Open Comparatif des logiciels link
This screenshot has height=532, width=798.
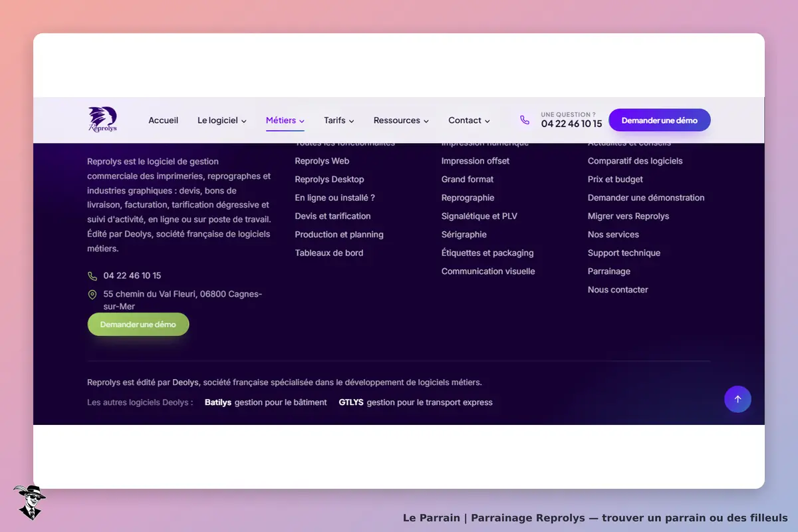point(635,161)
